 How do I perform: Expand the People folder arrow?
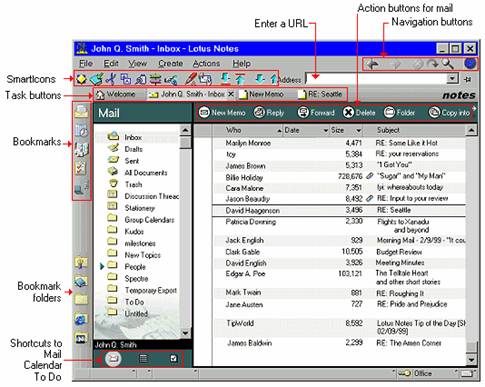pos(102,266)
